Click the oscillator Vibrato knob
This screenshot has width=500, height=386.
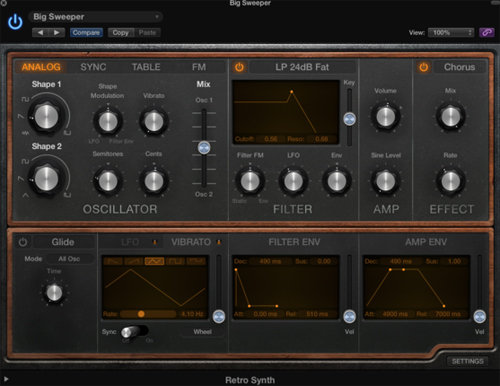[154, 122]
